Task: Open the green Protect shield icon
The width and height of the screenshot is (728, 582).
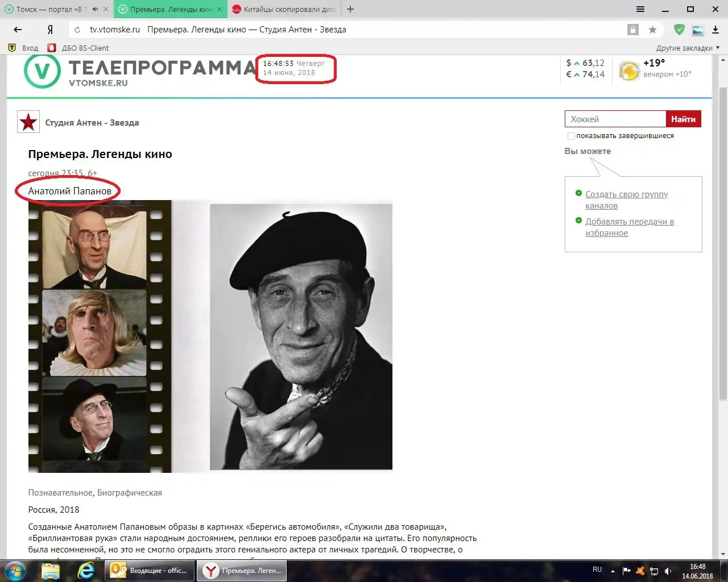Action: [679, 30]
